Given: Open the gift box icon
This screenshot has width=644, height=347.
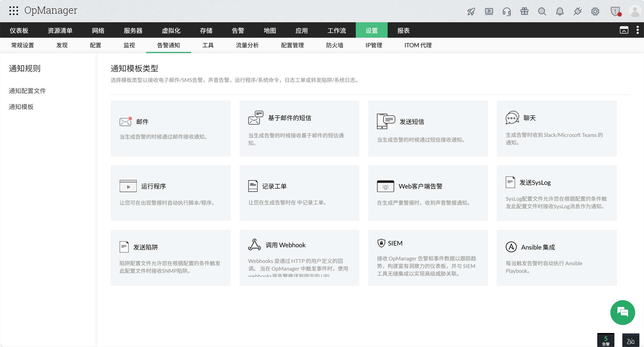Looking at the screenshot, I should [x=524, y=11].
